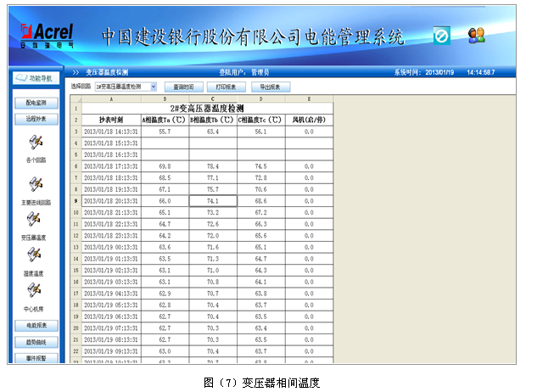Click the 查询时间 button

184,87
